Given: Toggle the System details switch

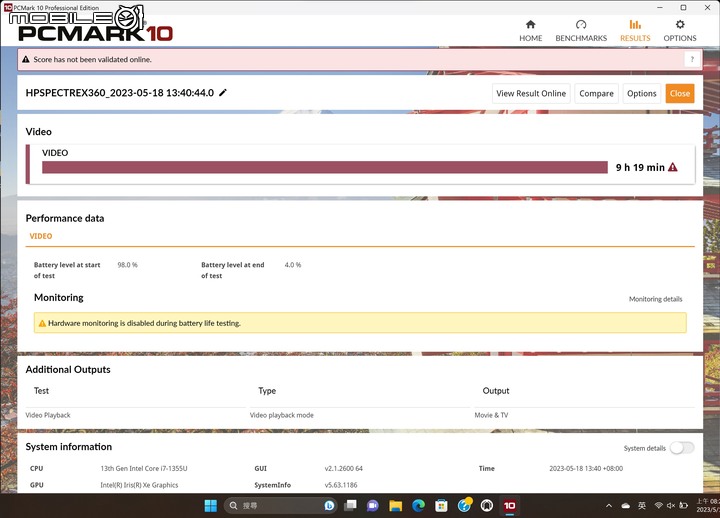Looking at the screenshot, I should point(682,448).
